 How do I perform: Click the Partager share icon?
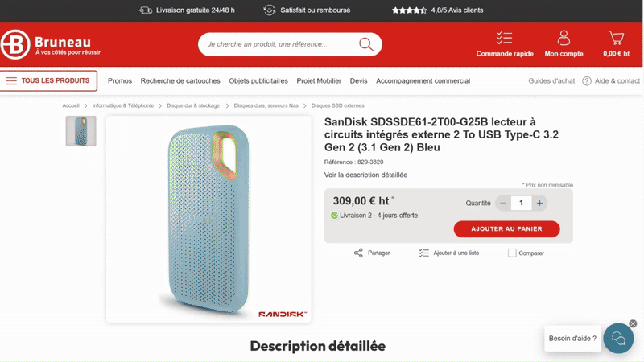coord(359,253)
